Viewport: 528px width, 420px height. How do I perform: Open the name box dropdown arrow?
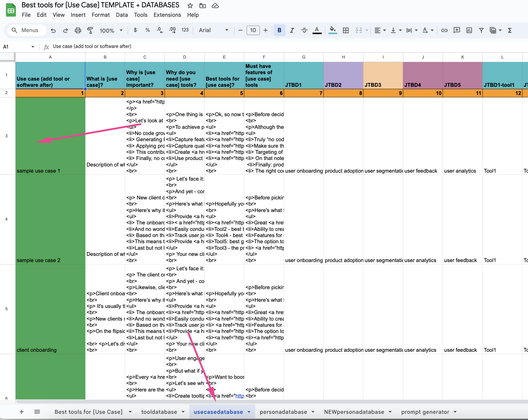[x=33, y=47]
